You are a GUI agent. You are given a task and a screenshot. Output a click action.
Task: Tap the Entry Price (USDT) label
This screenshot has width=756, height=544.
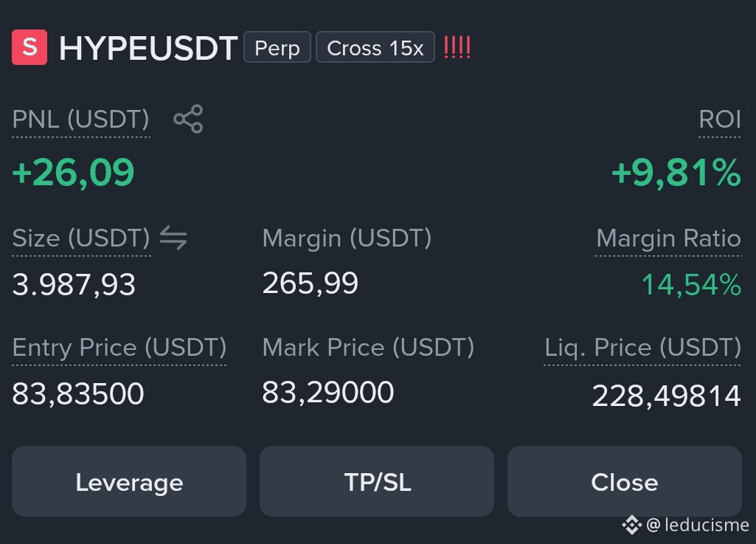click(119, 347)
